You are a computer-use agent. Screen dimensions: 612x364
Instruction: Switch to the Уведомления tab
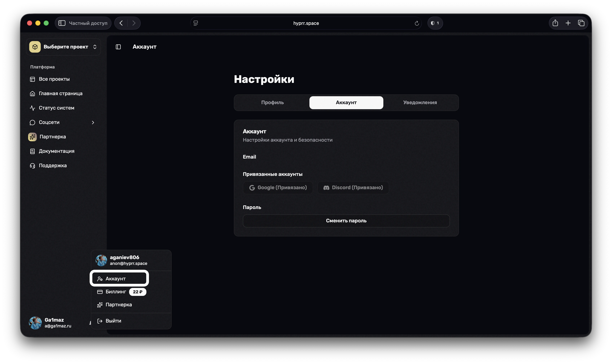(420, 103)
